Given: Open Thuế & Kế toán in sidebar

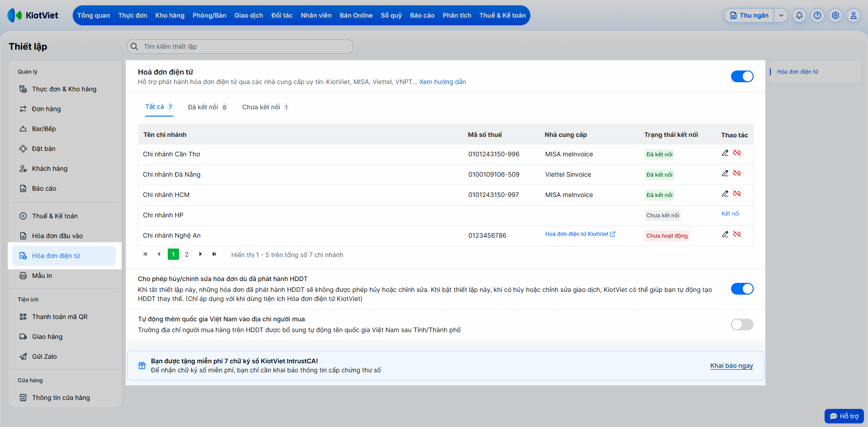Looking at the screenshot, I should pyautogui.click(x=64, y=216).
